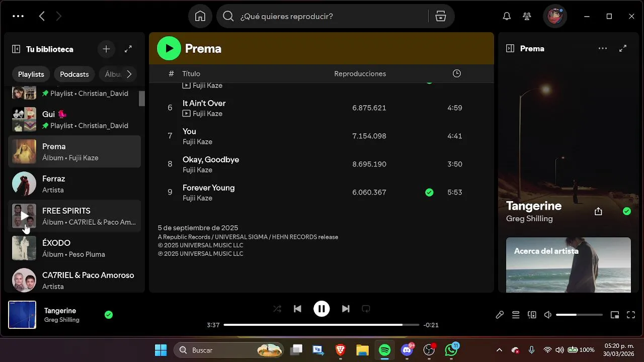Filter library by Playlists
644x362 pixels.
(x=31, y=74)
